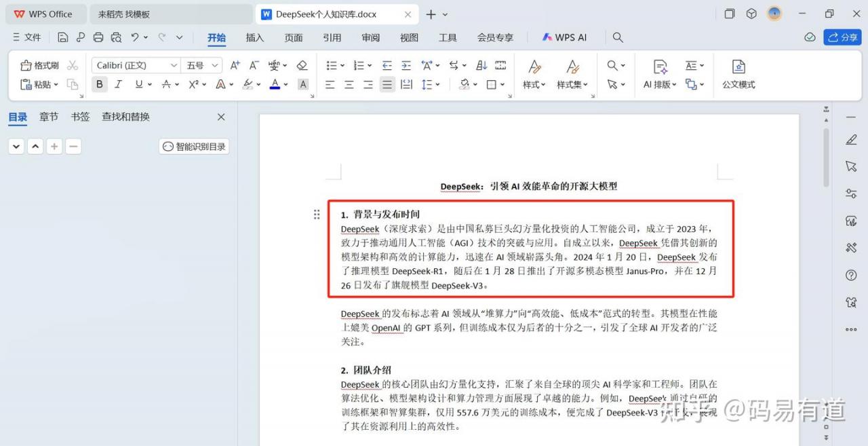The width and height of the screenshot is (868, 446).
Task: Click the Clear Formatting eraser icon
Action: [302, 65]
